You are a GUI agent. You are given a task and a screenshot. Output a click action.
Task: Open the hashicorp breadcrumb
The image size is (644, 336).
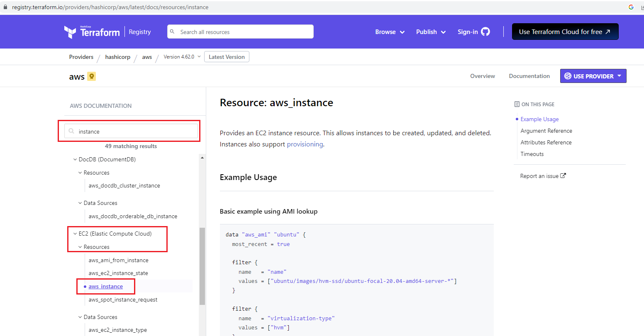[x=118, y=57]
